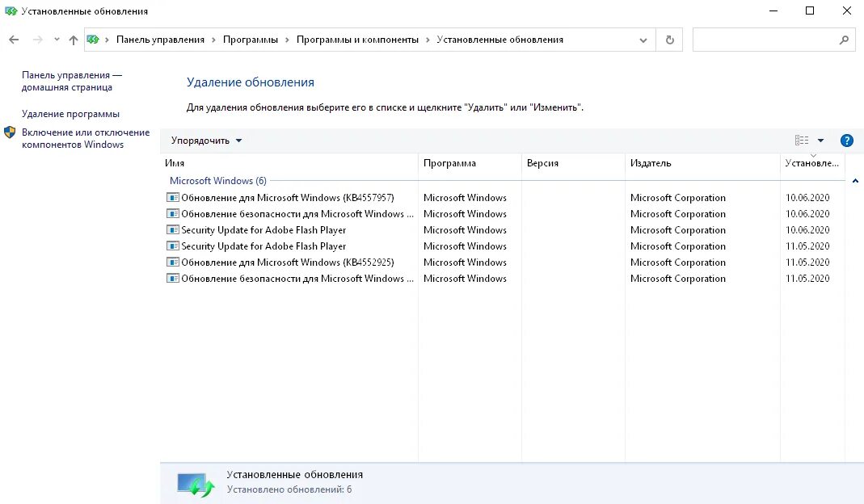Open Программы breadcrumb
The width and height of the screenshot is (864, 504).
[x=251, y=40]
